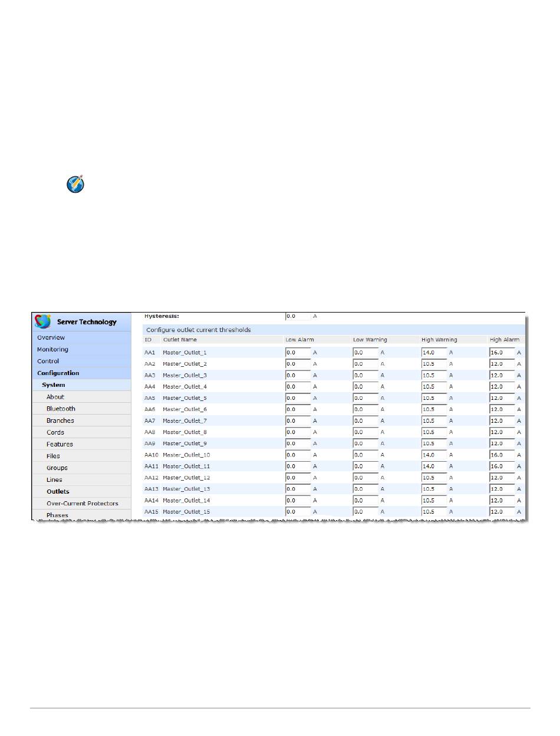Edit High Alarm for Master_Outlet_1
The height and width of the screenshot is (736, 560).
[x=502, y=353]
